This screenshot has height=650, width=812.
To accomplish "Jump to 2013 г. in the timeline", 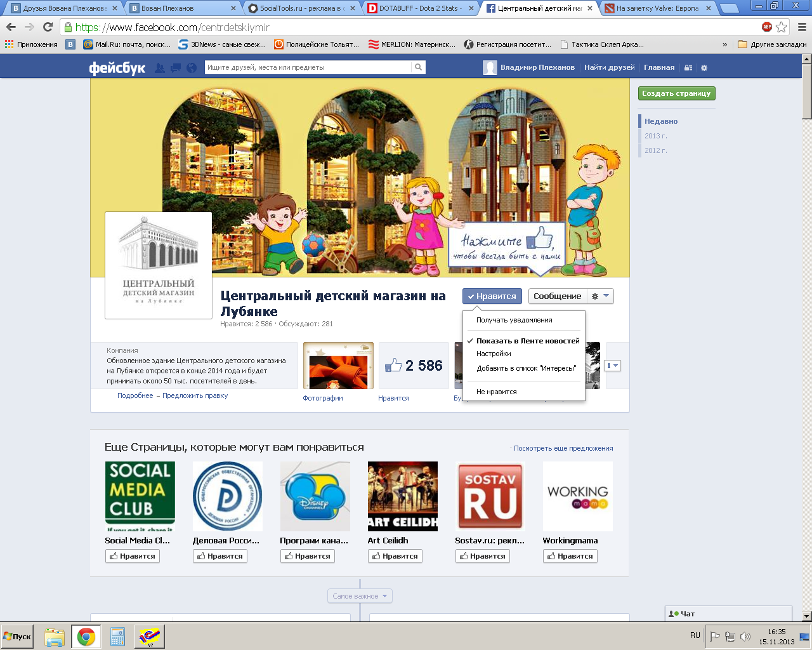I will click(x=656, y=136).
